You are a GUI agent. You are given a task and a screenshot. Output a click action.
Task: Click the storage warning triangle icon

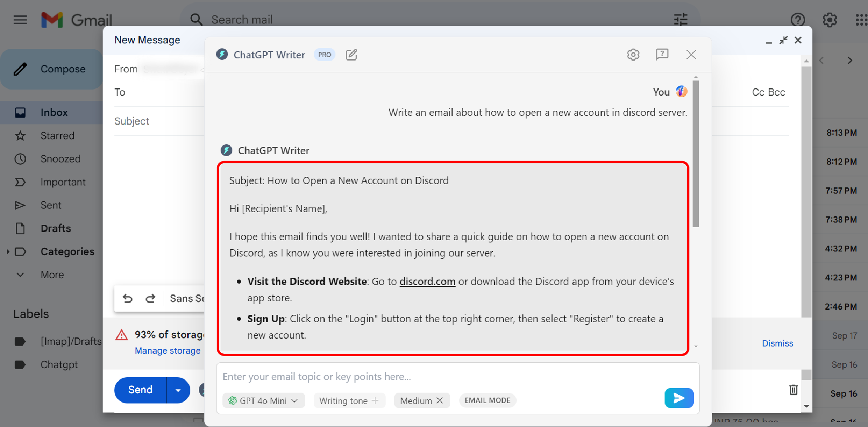pos(122,335)
